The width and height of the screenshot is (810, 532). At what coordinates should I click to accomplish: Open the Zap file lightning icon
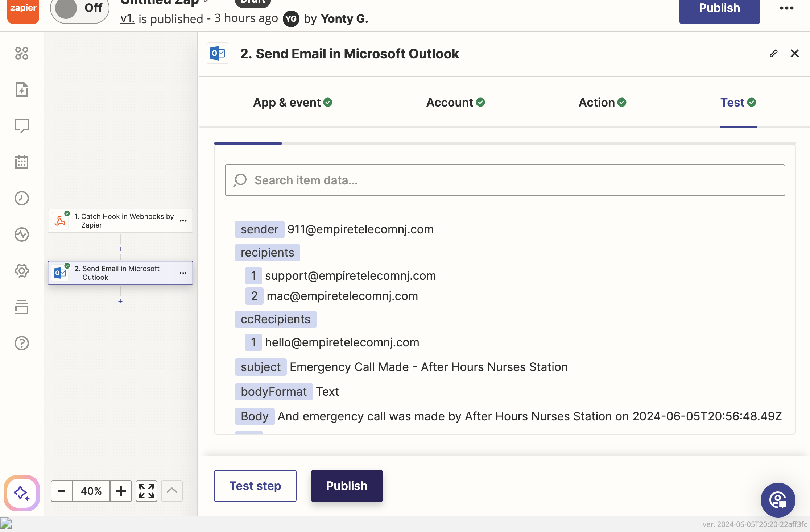click(22, 90)
